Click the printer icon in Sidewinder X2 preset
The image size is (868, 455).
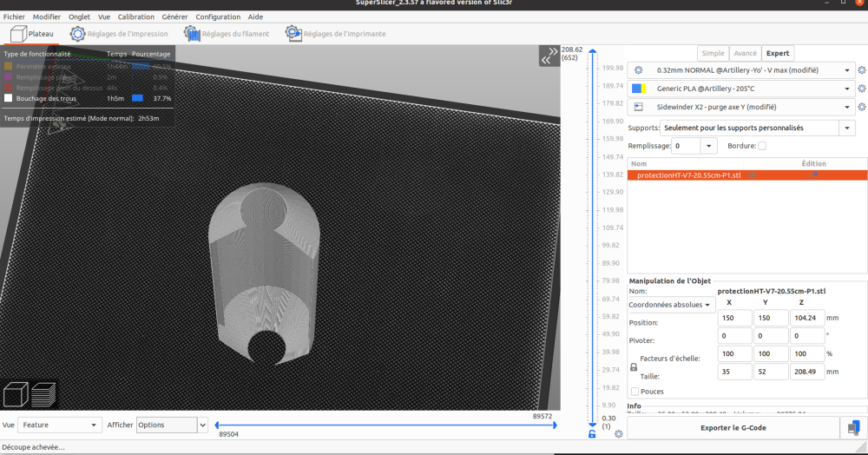click(x=638, y=107)
